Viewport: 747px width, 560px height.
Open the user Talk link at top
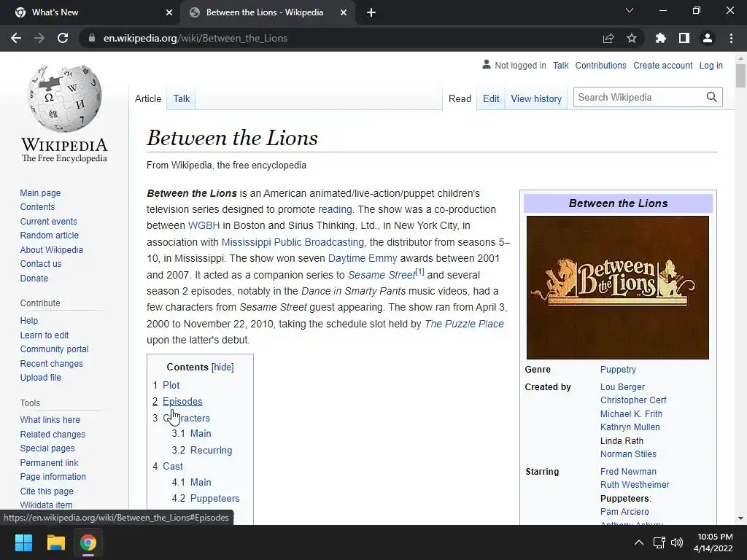[x=561, y=65]
